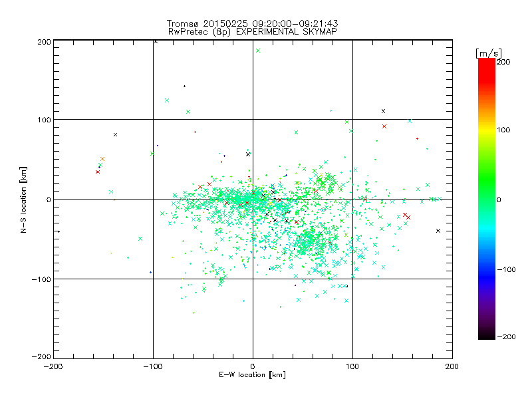Click the yellow region of the colorbar

point(487,130)
